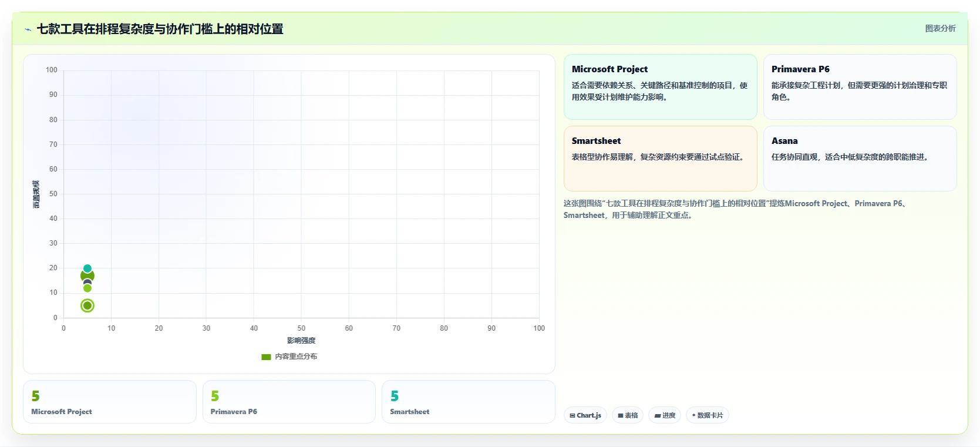Select the light green bubble just above 10
This screenshot has width=980, height=447.
87,288
